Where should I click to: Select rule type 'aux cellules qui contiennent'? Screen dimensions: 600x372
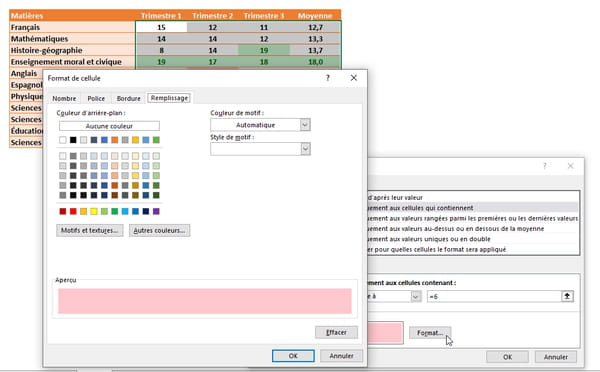(473, 208)
